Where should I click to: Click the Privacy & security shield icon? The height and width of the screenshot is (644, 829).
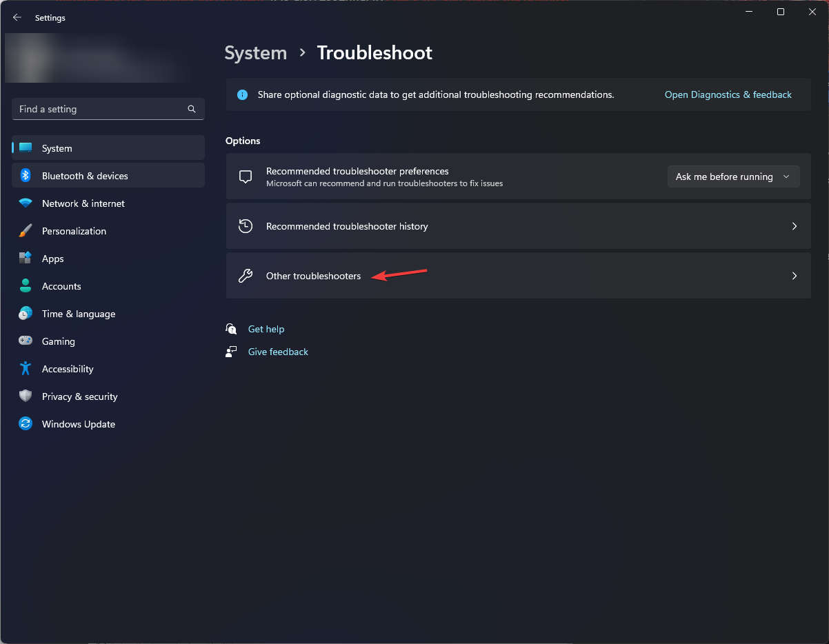point(26,396)
